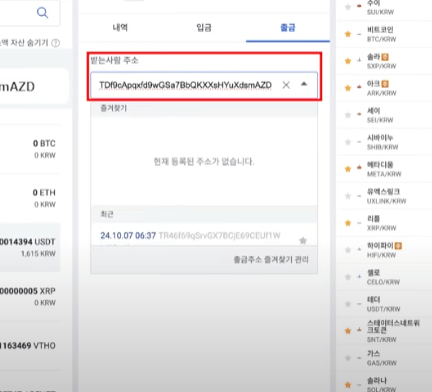The image size is (432, 392).
Task: Select the 리플 XRP/KRW market
Action: click(384, 223)
